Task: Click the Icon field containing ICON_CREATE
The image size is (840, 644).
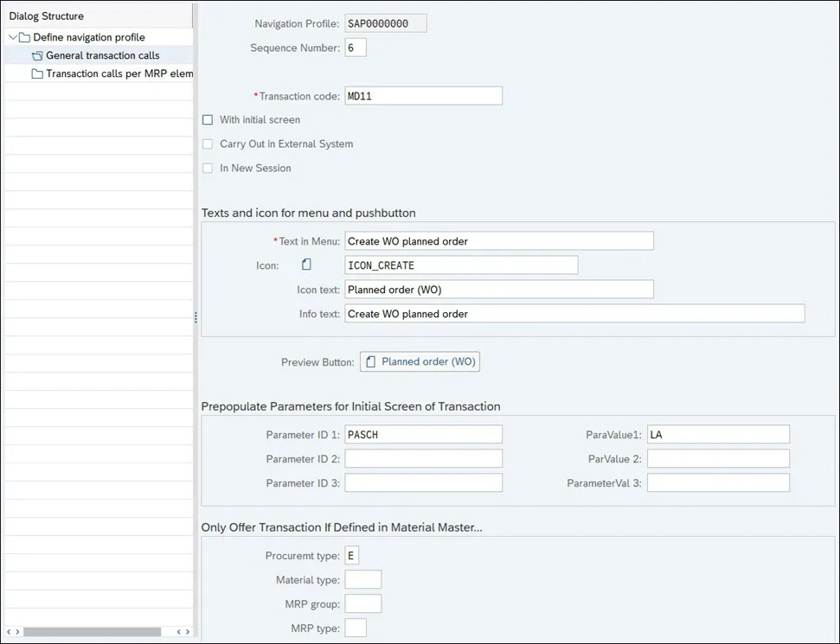Action: (x=460, y=265)
